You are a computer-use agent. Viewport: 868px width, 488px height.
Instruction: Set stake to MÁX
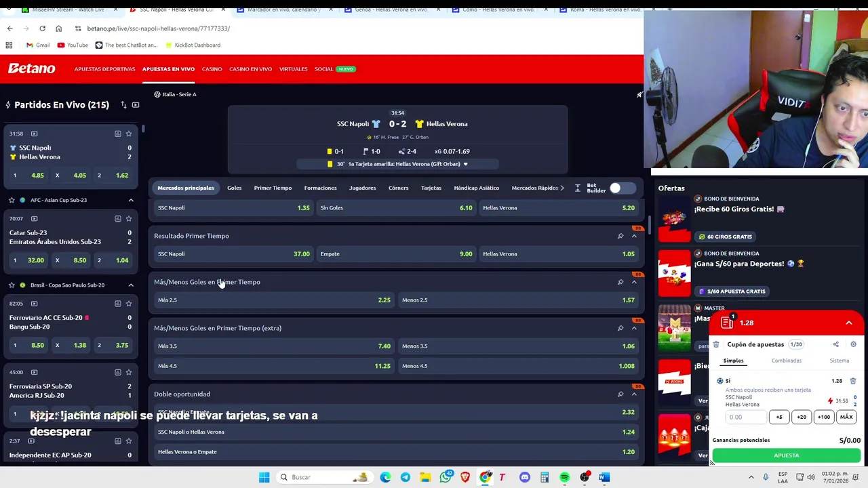pos(846,418)
